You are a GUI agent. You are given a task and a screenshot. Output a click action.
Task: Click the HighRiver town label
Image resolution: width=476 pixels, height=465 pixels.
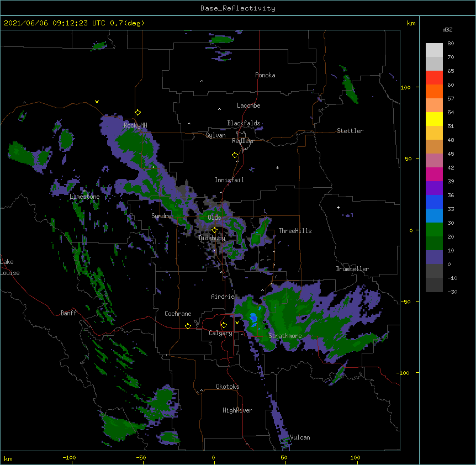pyautogui.click(x=237, y=410)
